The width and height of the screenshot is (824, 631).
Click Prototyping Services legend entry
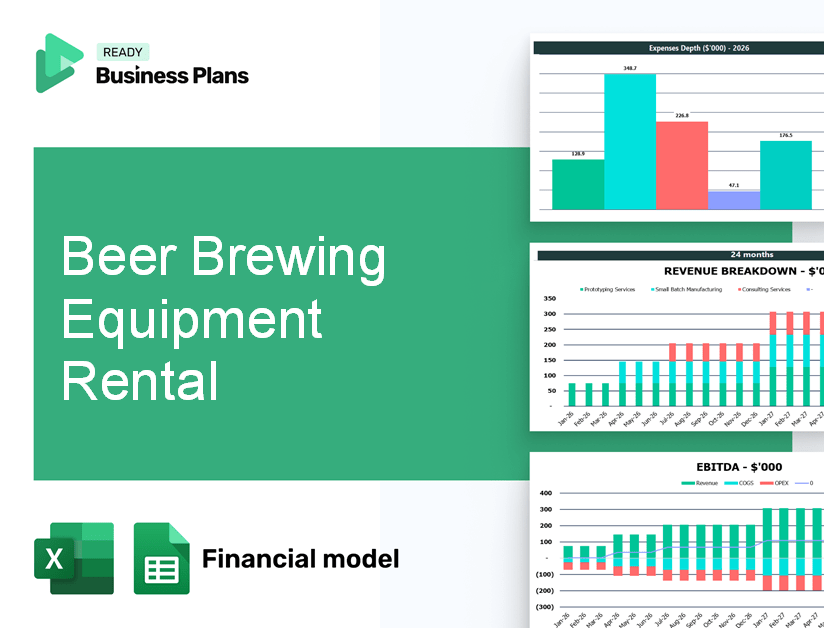(x=607, y=289)
